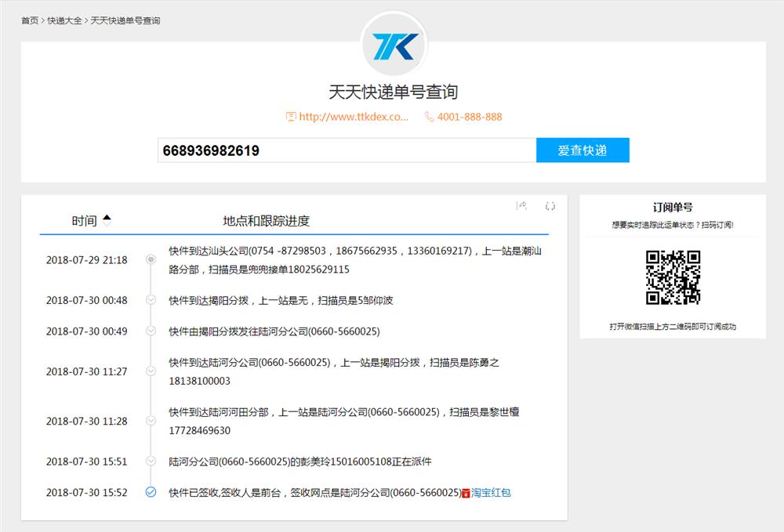Click the tracking number input field

(x=347, y=150)
